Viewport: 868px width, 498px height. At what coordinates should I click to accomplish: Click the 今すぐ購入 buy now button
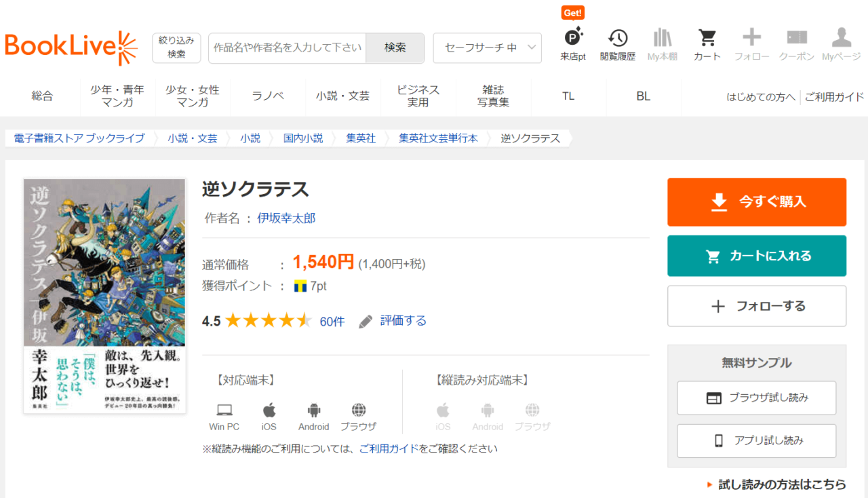757,202
